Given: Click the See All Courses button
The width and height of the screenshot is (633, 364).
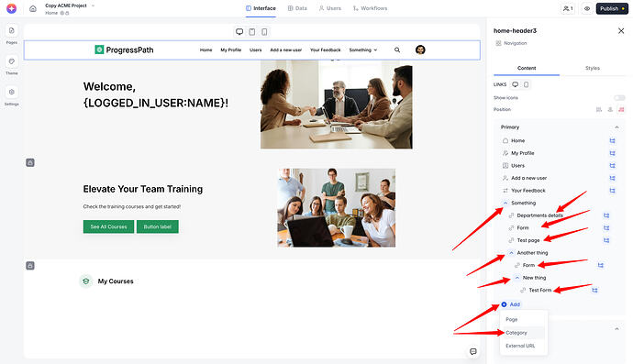Looking at the screenshot, I should pos(108,226).
